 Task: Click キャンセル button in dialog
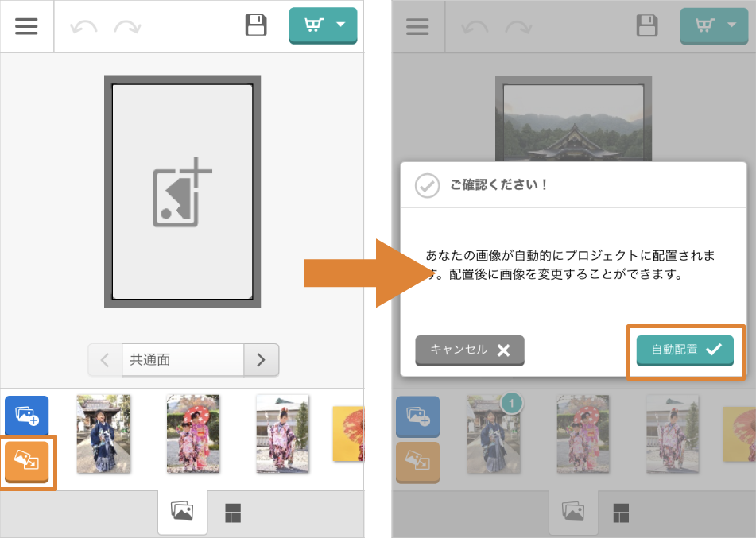point(470,350)
